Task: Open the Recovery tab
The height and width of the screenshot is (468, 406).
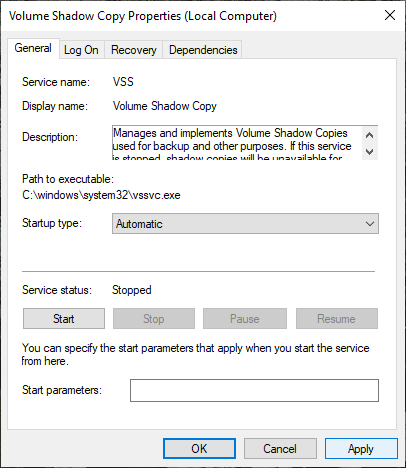Action: click(x=133, y=50)
